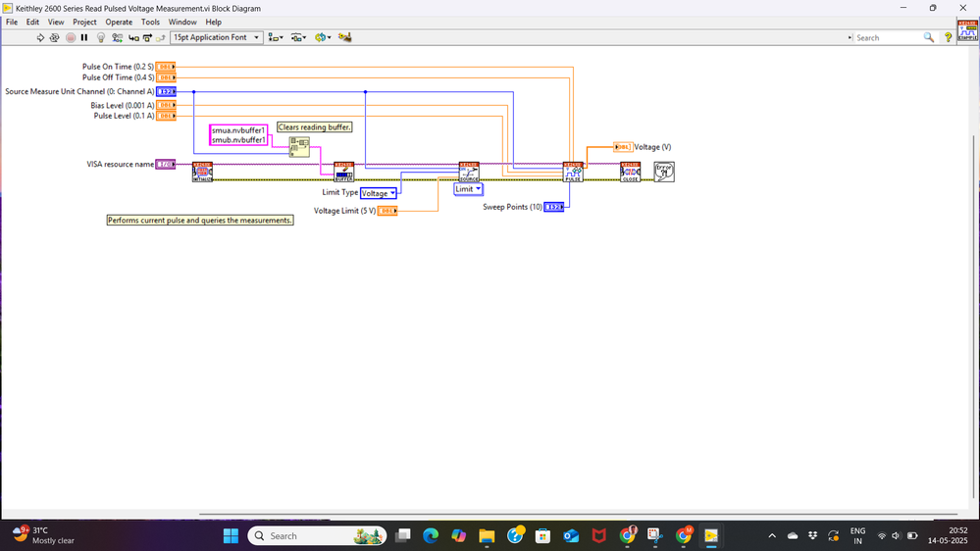Open the 15pt Application Font dropdown
This screenshot has width=980, height=551.
pyautogui.click(x=216, y=37)
